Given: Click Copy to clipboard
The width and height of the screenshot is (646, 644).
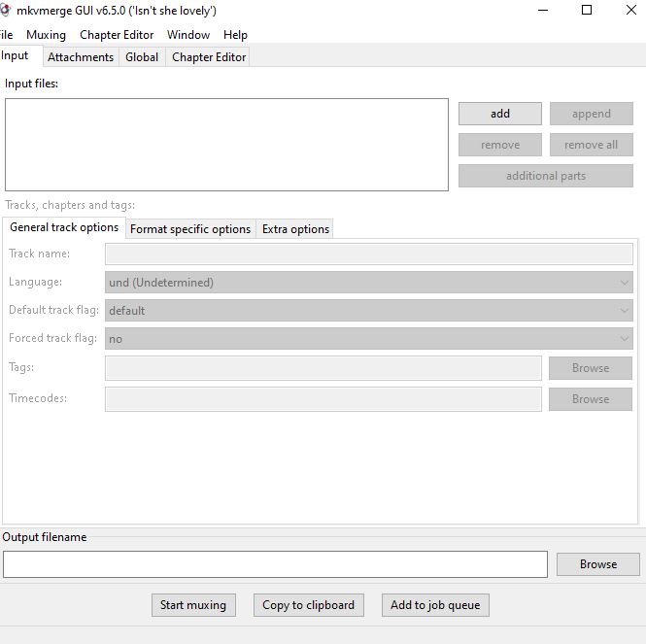Looking at the screenshot, I should [309, 605].
